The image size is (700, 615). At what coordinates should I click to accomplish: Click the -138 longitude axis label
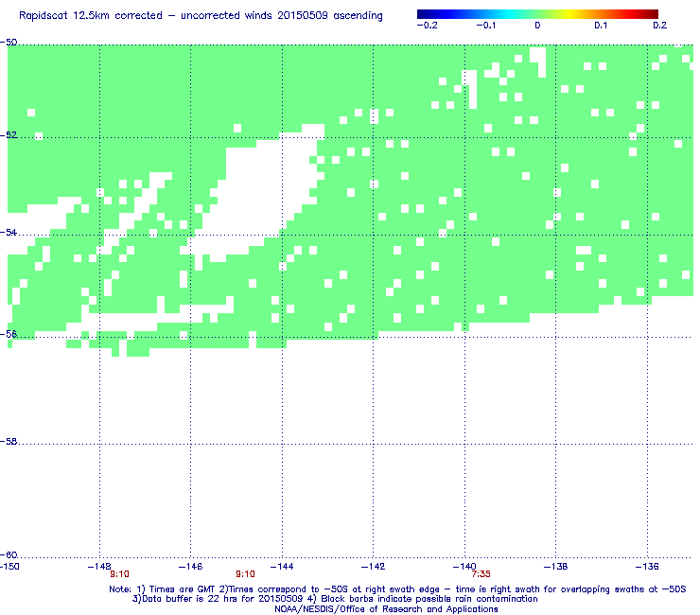click(x=555, y=567)
